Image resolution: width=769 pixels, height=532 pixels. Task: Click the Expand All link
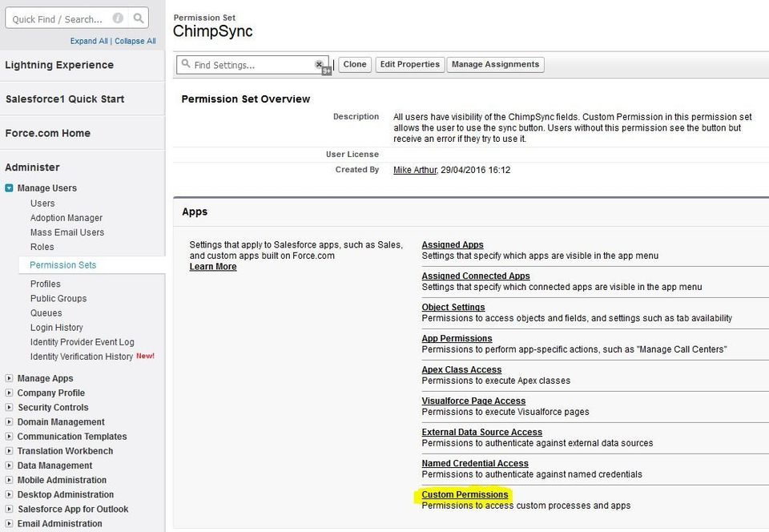tap(89, 41)
